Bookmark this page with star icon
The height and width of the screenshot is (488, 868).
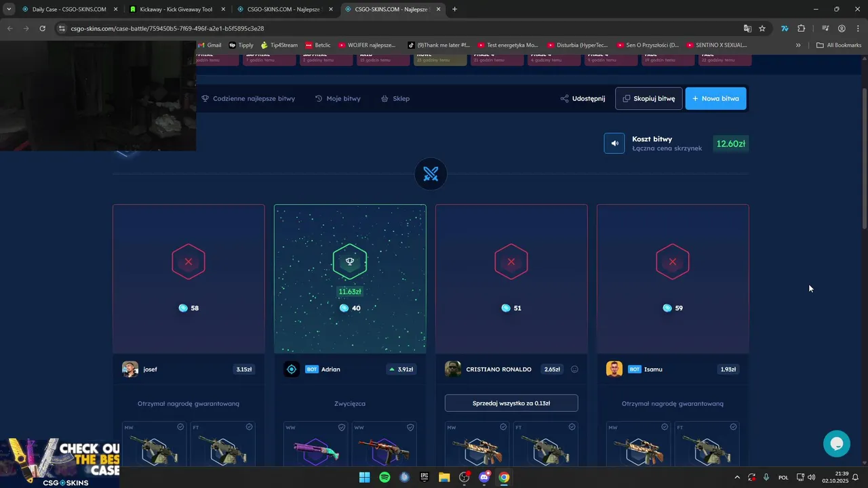(762, 28)
